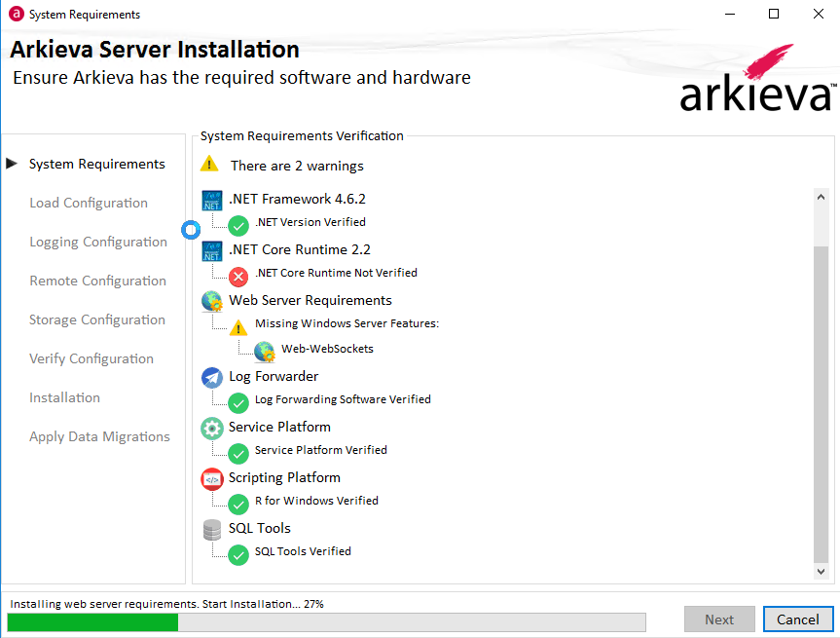Select .NET Framework 4.6.2 tree item

tap(297, 200)
